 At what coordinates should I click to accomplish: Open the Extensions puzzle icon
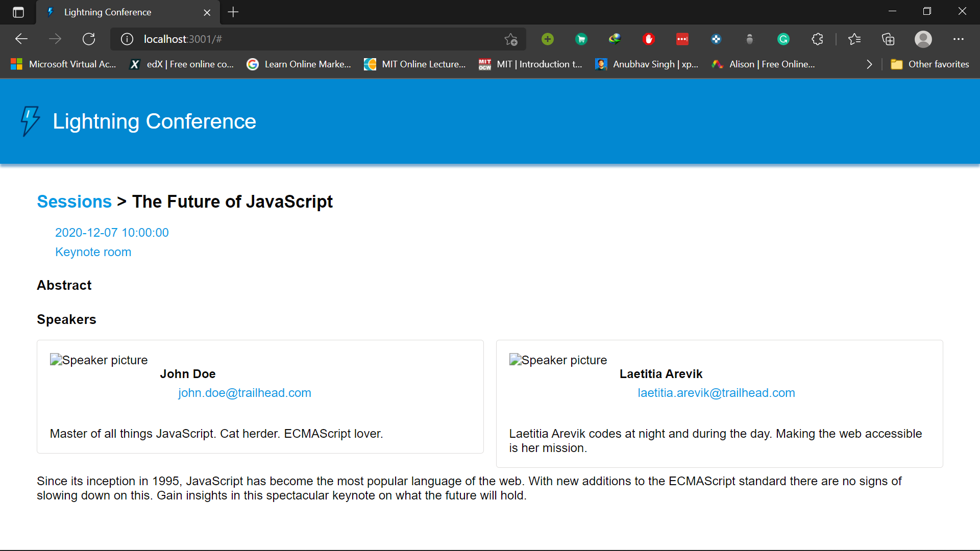817,39
